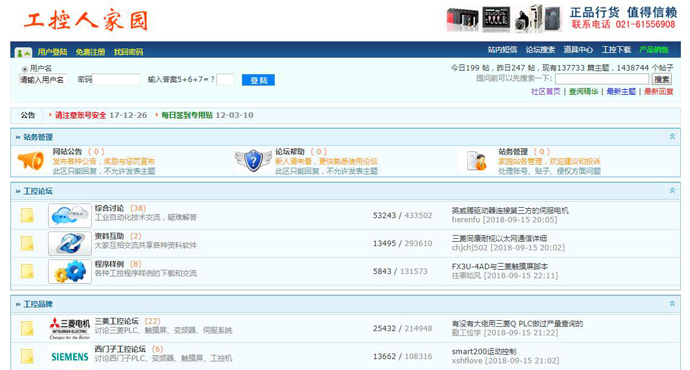Open 站内短信 menu item
This screenshot has height=370, width=690.
pos(502,50)
